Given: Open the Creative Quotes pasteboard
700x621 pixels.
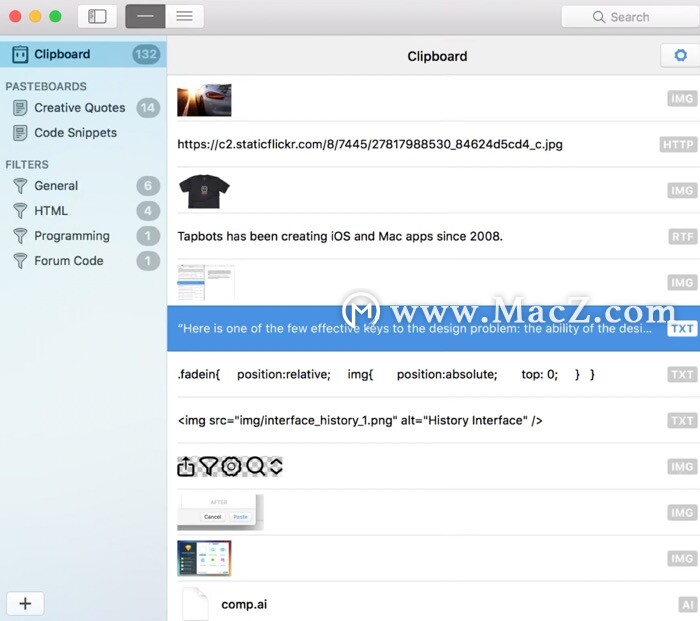Looking at the screenshot, I should [83, 108].
